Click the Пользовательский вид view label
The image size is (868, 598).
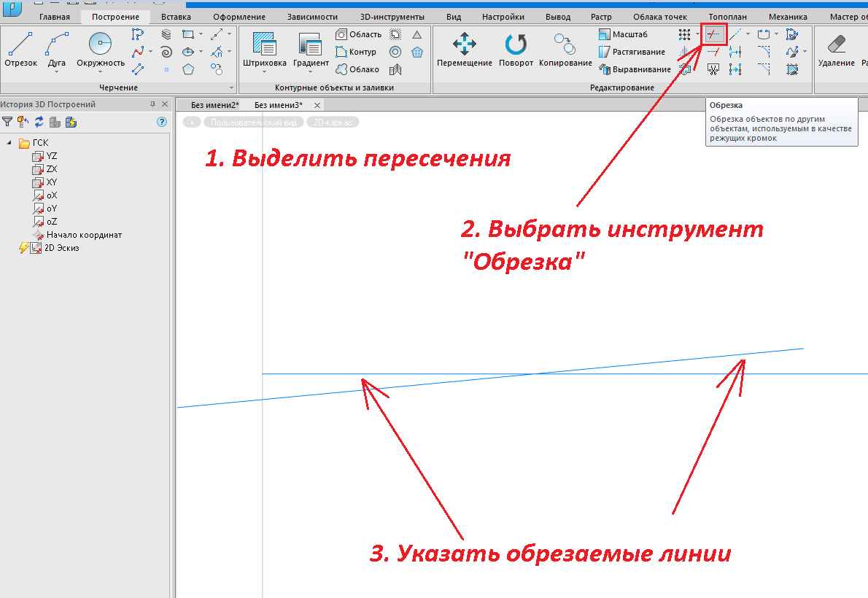coord(254,123)
